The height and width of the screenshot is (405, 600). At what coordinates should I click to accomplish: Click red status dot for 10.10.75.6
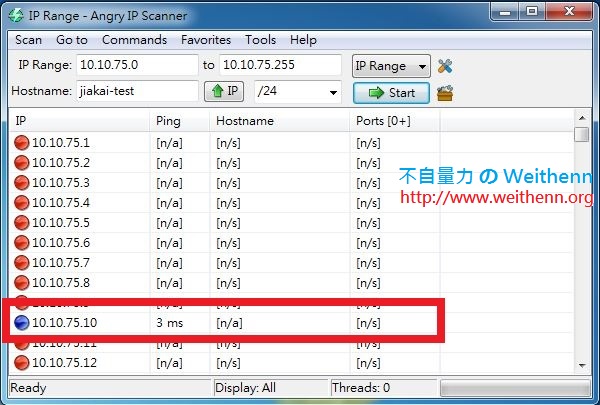click(x=21, y=242)
